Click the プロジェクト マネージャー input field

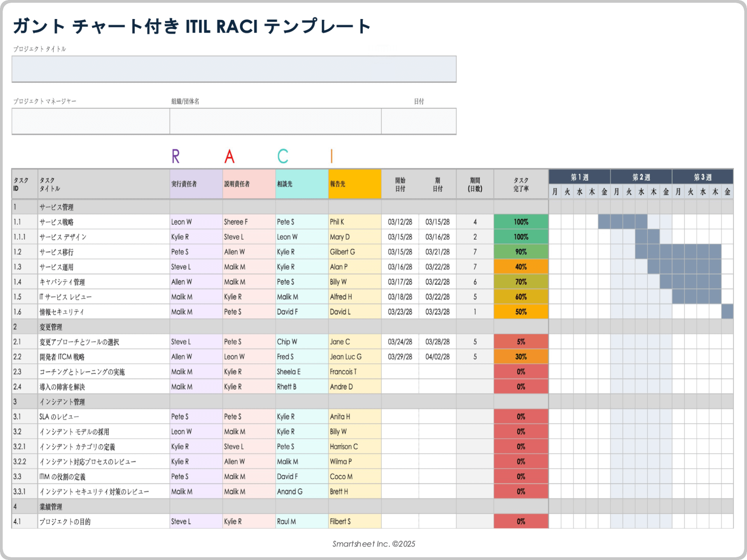click(x=91, y=121)
